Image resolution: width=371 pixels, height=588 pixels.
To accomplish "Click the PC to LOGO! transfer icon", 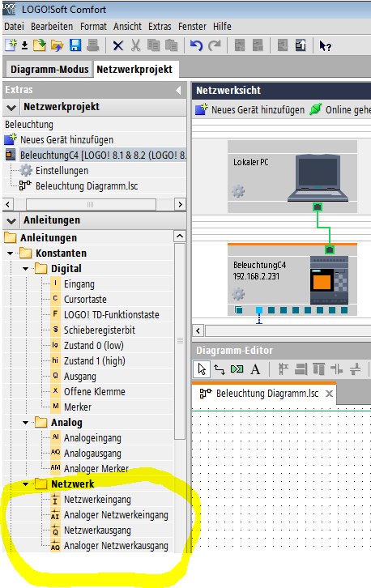I will [283, 45].
